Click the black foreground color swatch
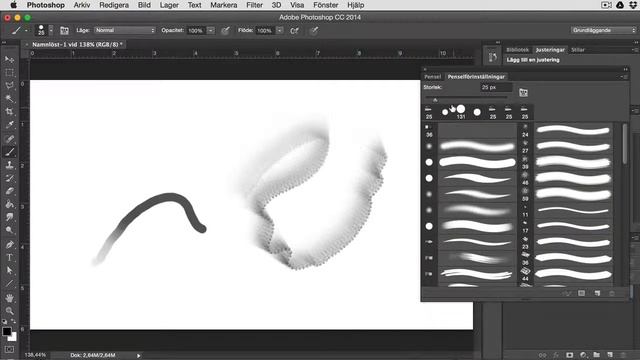 pyautogui.click(x=7, y=331)
